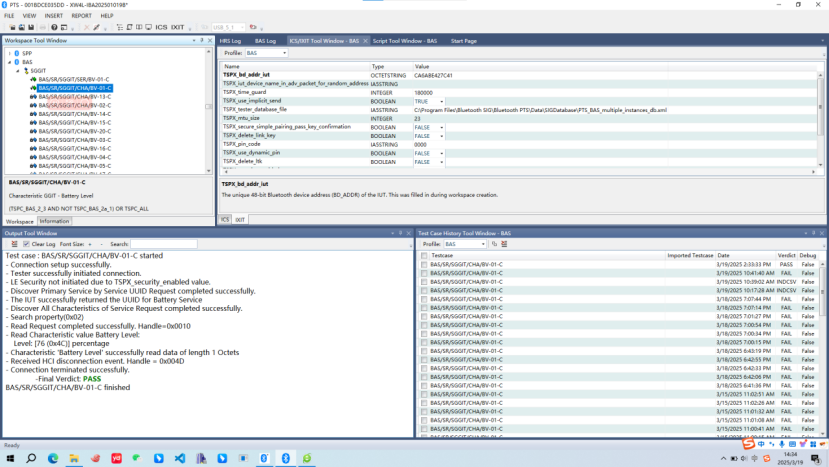The height and width of the screenshot is (467, 829).
Task: Sort history by the Verdict column header
Action: (786, 255)
